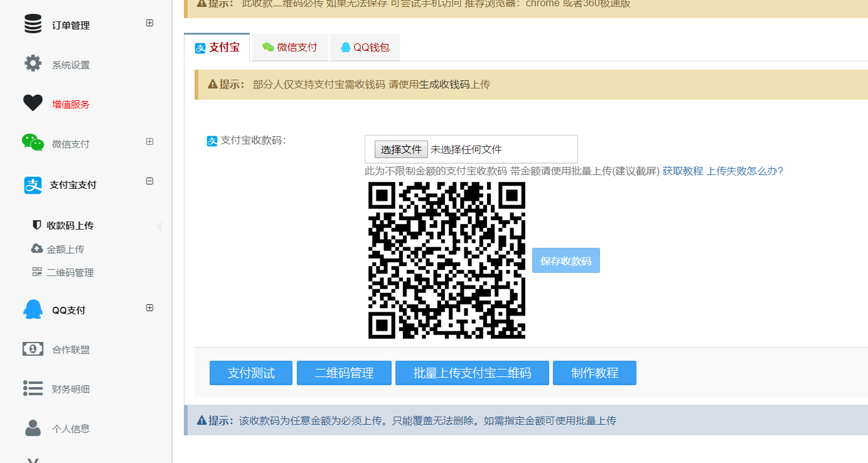The image size is (868, 463).
Task: Click the 系统设置 gear icon
Action: 33,63
